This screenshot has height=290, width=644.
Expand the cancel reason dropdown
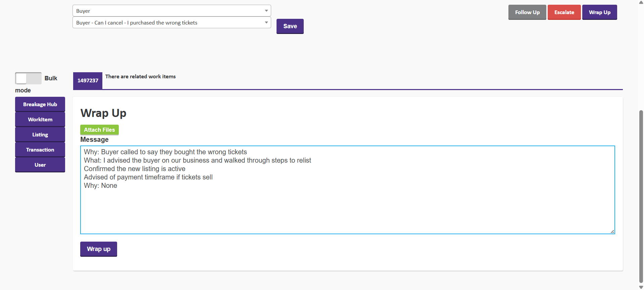171,23
